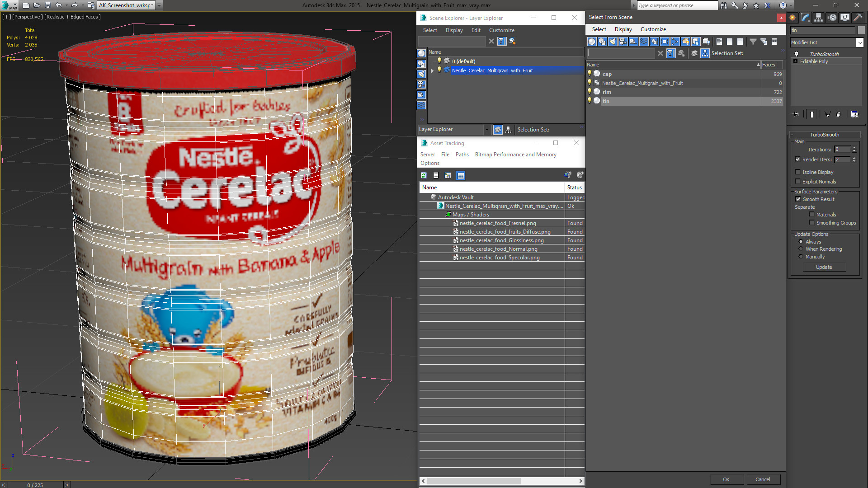The height and width of the screenshot is (488, 868).
Task: Click OK in Select From Scene
Action: pos(726,479)
